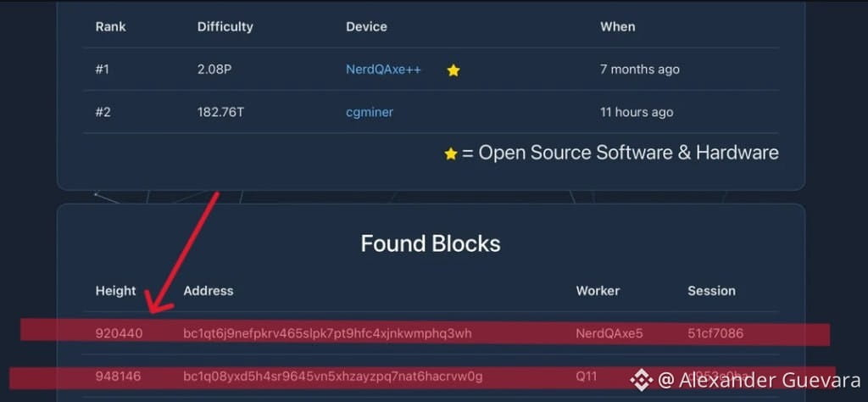Click the Difficulty column header
Image resolution: width=868 pixels, height=402 pixels.
click(225, 26)
